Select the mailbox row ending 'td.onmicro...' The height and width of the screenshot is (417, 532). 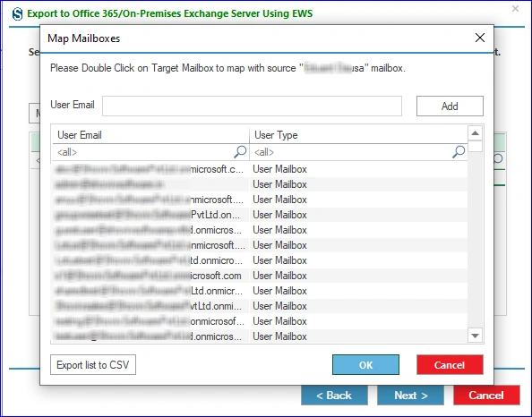(x=260, y=260)
